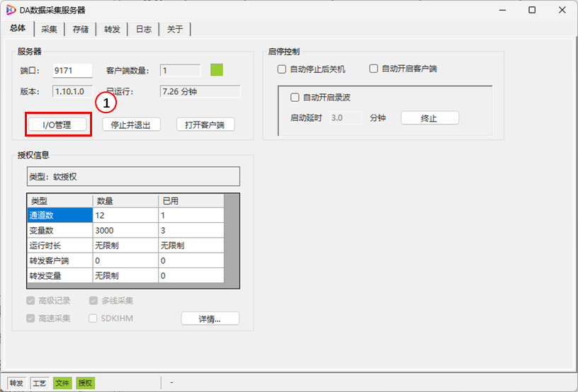578x392 pixels.
Task: Close the DA数据采集服务器 window
Action: click(x=562, y=10)
